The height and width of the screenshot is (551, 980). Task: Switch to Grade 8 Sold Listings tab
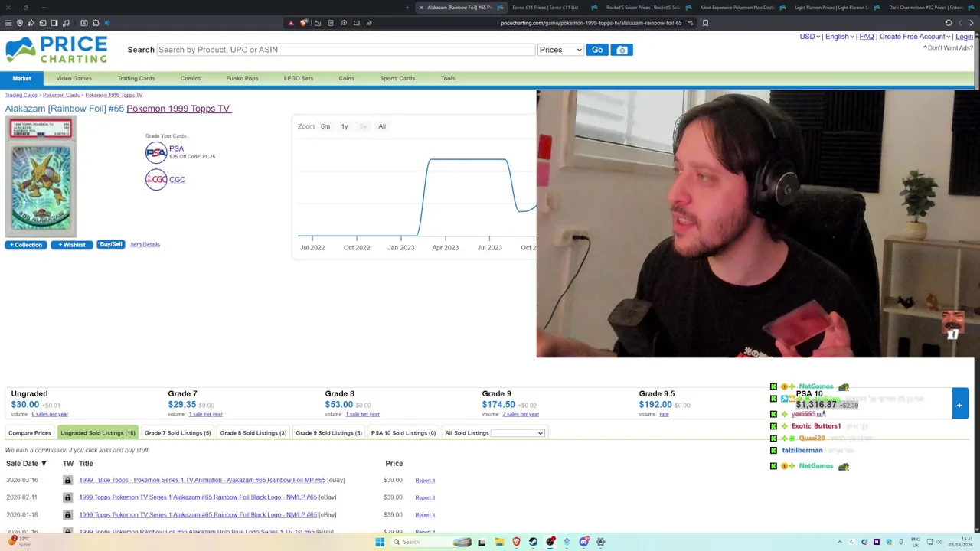pyautogui.click(x=253, y=433)
